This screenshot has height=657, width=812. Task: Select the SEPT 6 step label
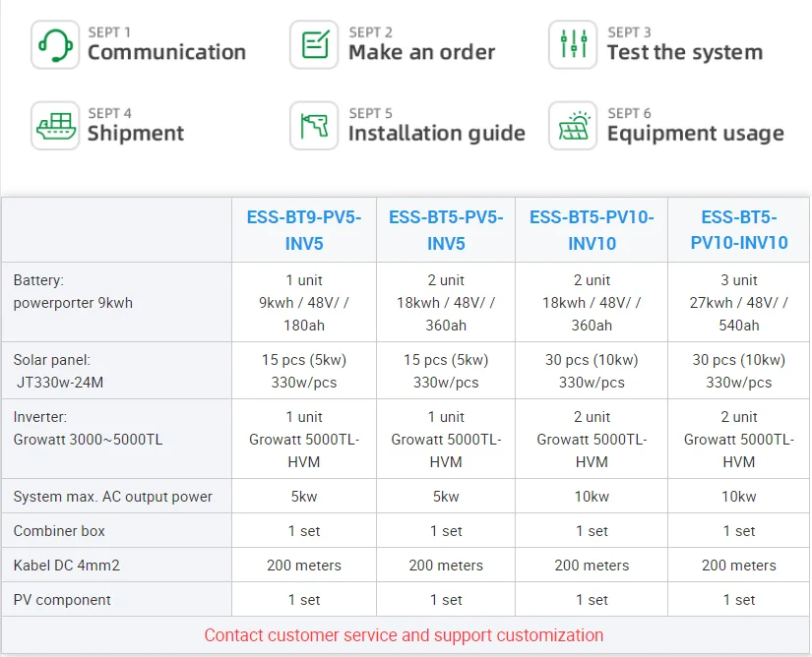point(629,113)
